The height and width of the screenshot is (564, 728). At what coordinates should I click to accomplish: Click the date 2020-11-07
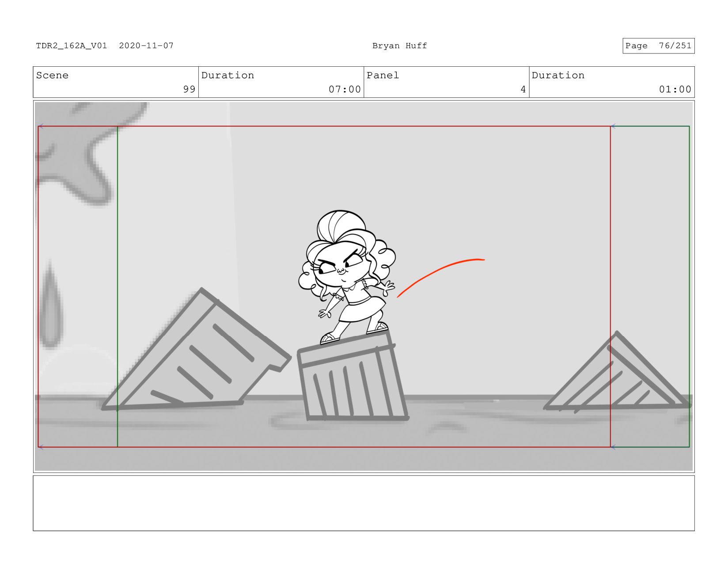(146, 46)
